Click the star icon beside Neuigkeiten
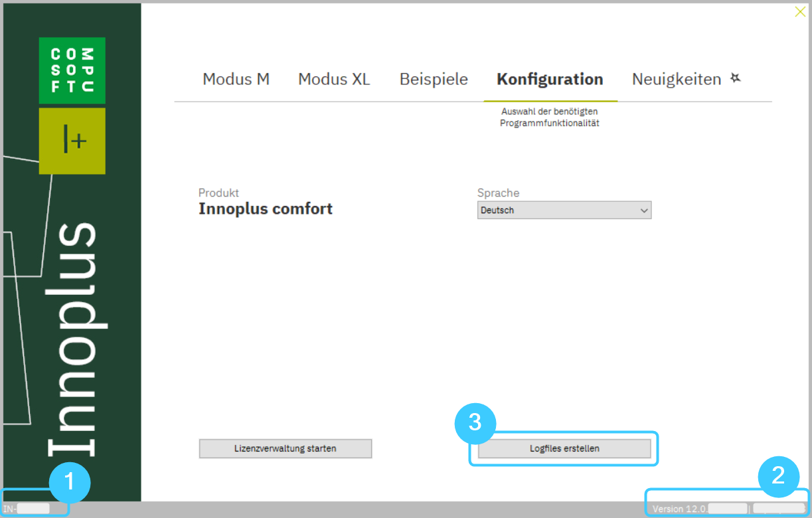Viewport: 812px width, 518px height. 735,78
